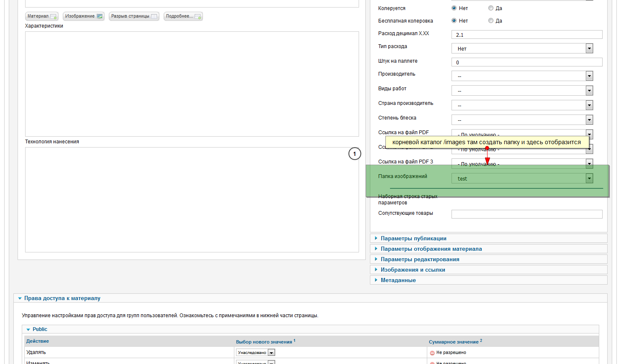The image size is (621, 364).
Task: Click the Колеруется field label
Action: coord(392,8)
